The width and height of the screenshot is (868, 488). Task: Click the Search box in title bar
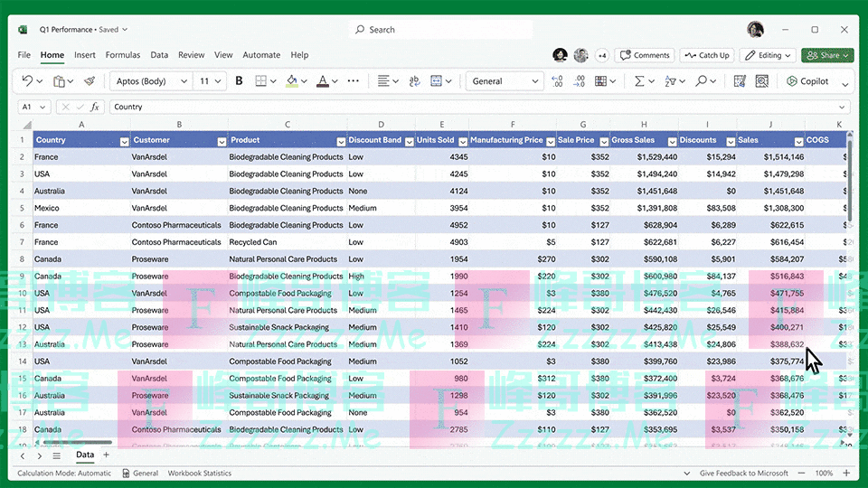(434, 30)
